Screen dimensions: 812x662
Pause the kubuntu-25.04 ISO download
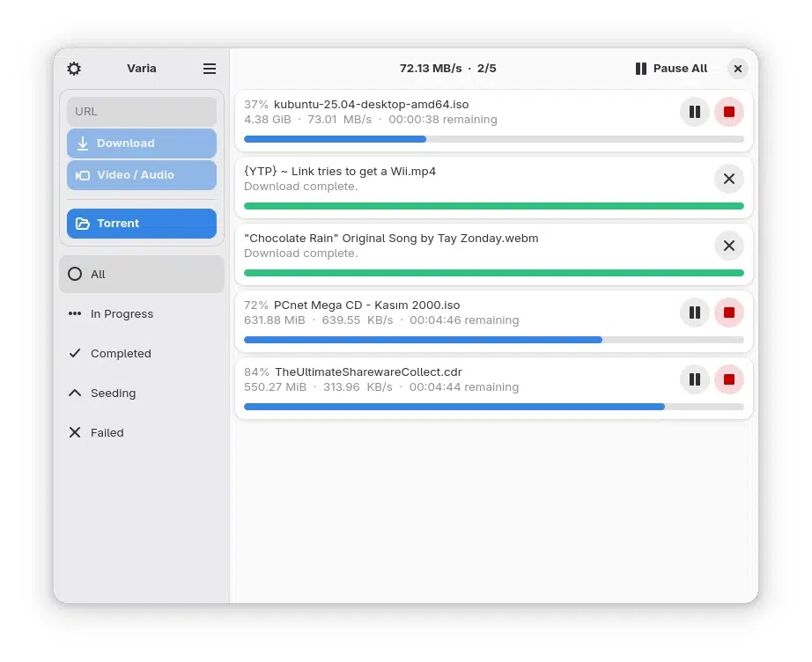pos(695,112)
